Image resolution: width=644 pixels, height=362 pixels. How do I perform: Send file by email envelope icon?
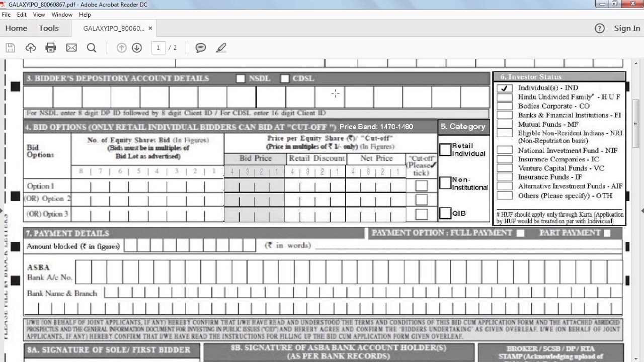point(71,48)
